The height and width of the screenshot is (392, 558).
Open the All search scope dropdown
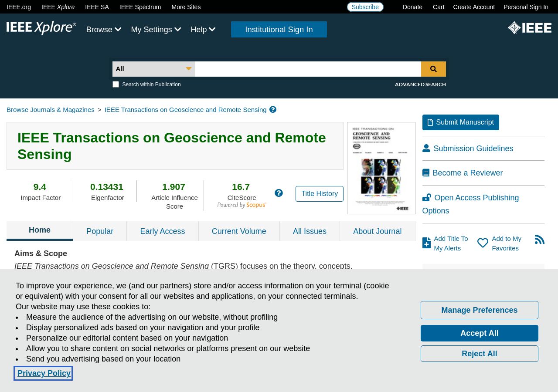coord(154,69)
